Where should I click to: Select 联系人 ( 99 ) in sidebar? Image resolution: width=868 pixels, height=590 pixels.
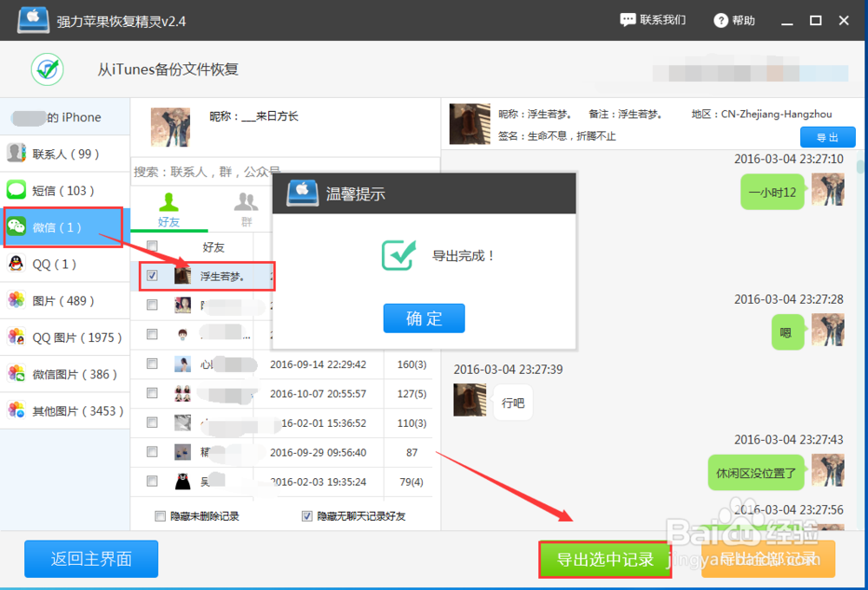point(65,154)
